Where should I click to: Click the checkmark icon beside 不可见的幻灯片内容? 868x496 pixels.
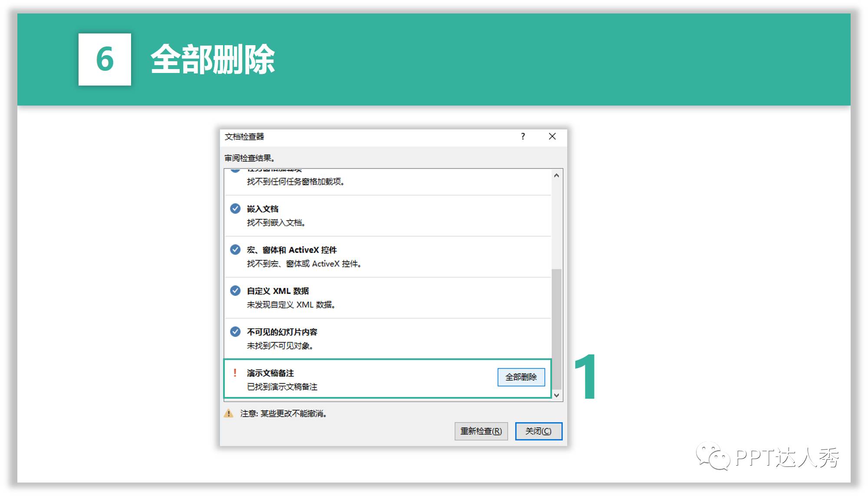point(235,331)
